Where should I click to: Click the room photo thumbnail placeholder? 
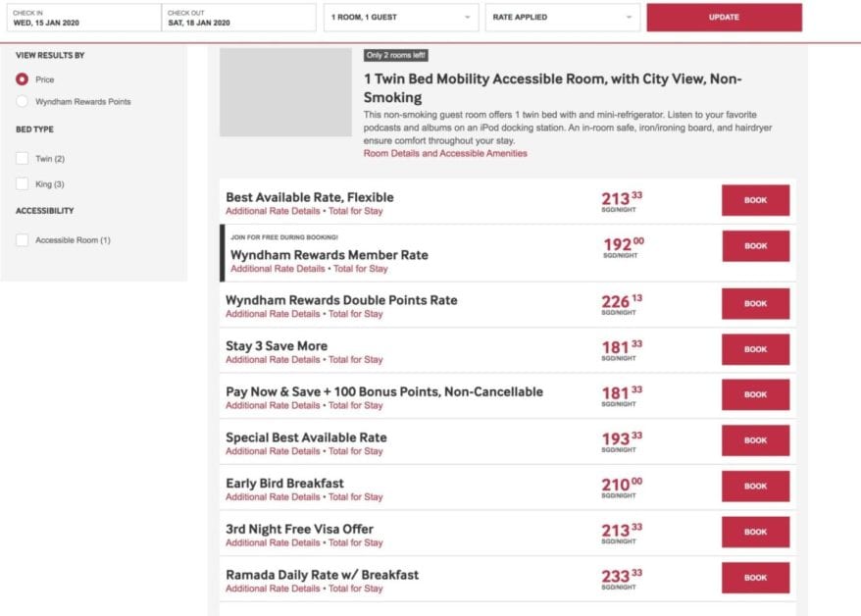285,92
